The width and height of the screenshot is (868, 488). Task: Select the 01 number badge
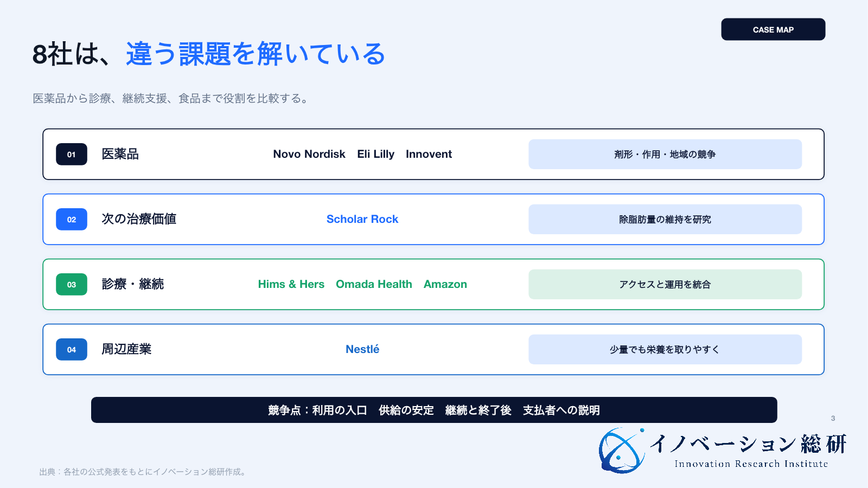click(72, 155)
